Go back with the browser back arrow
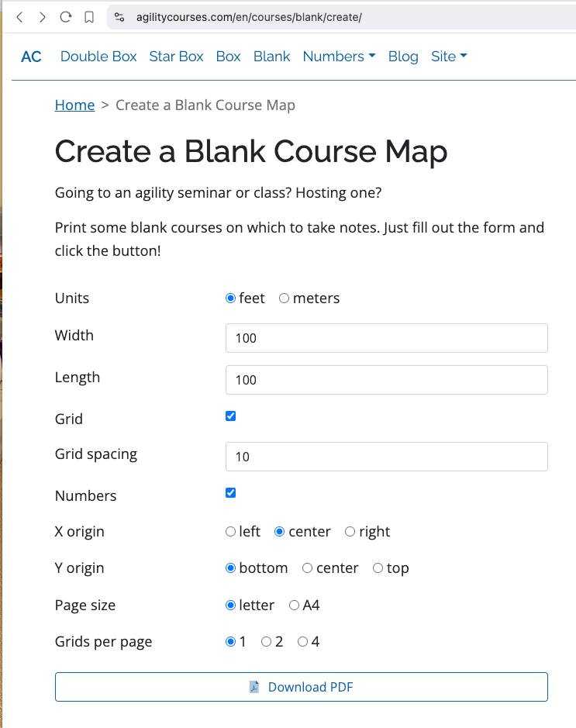The image size is (576, 728). coord(19,17)
